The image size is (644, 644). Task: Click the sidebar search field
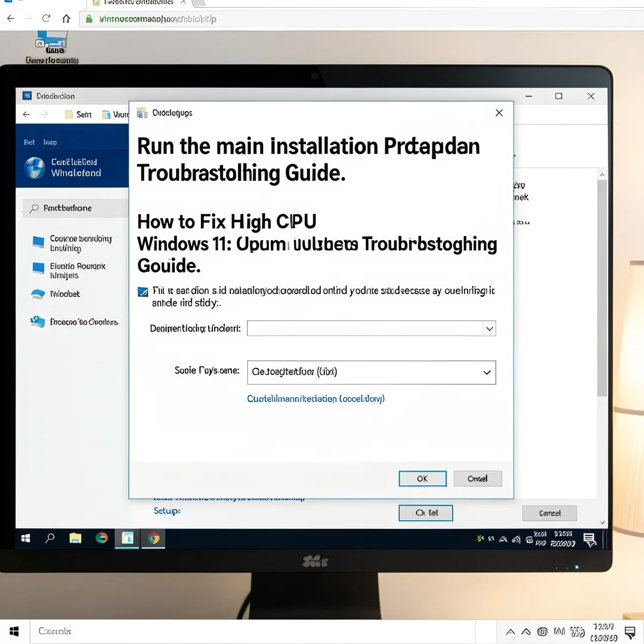(76, 208)
